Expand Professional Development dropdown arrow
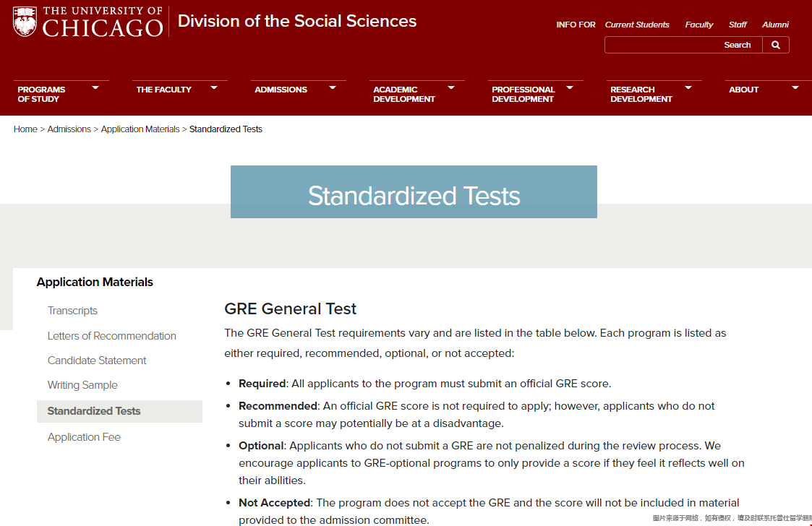Viewport: 812px width, 526px height. [570, 88]
